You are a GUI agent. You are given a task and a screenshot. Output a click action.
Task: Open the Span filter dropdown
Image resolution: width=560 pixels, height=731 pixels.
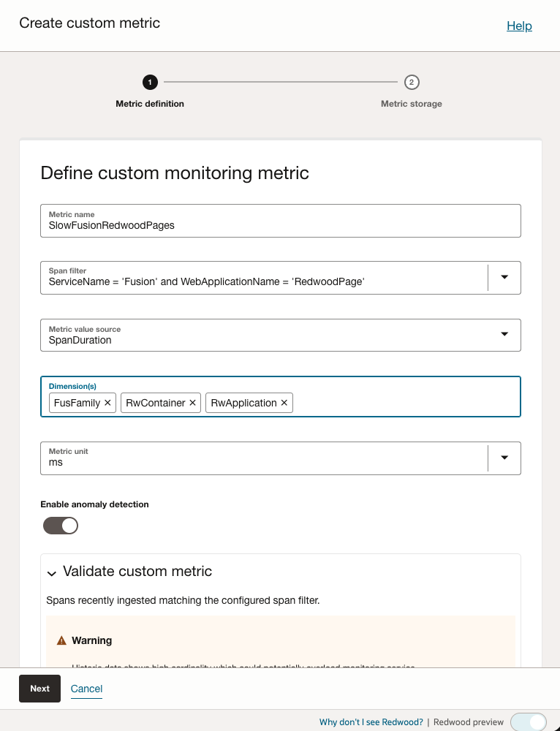pos(504,278)
